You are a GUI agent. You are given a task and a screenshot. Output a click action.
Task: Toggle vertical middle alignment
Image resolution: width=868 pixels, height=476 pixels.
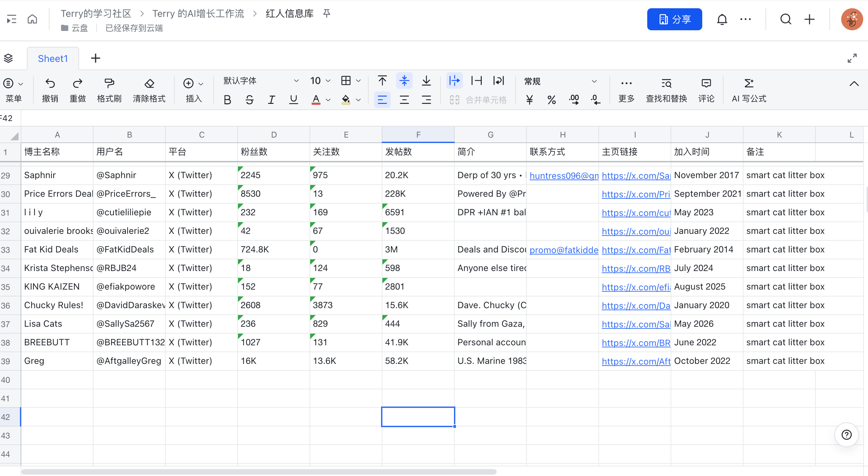[x=404, y=81]
